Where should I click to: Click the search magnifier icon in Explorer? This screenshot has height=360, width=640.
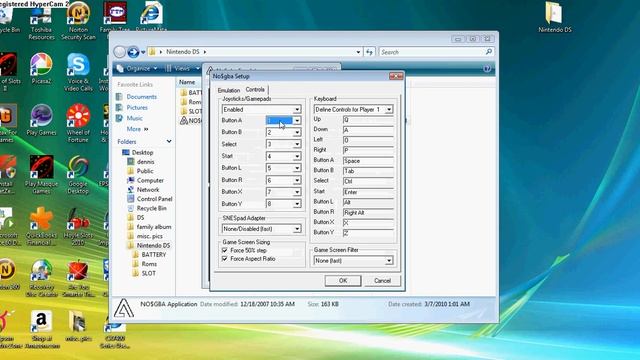(x=489, y=52)
